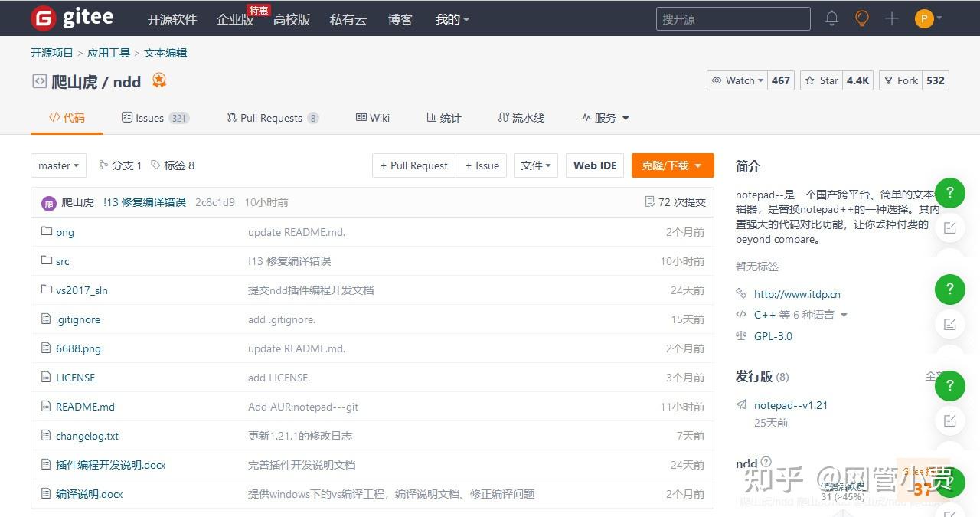This screenshot has height=517, width=980.
Task: Click the release notepad--v1.21 icon
Action: (x=741, y=405)
